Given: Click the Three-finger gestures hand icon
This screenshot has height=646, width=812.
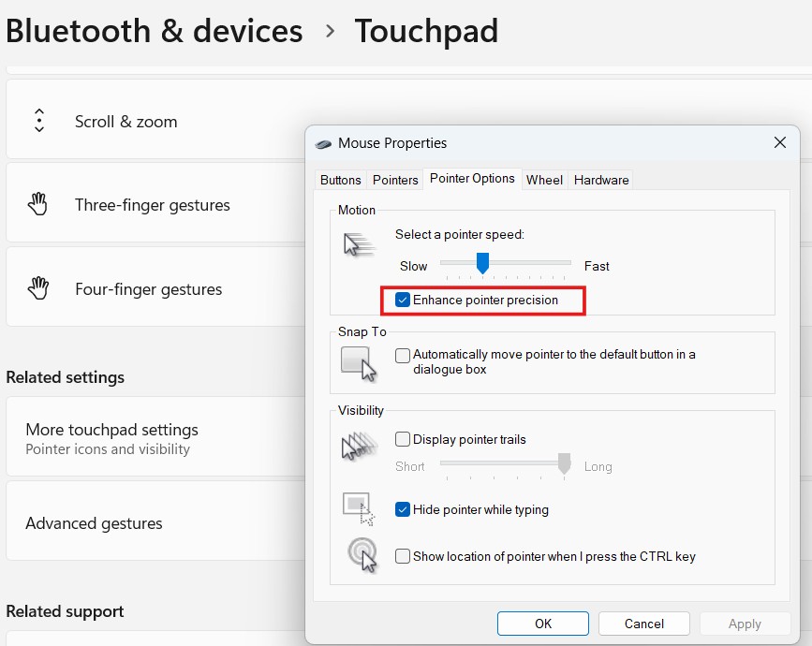Looking at the screenshot, I should coord(38,204).
